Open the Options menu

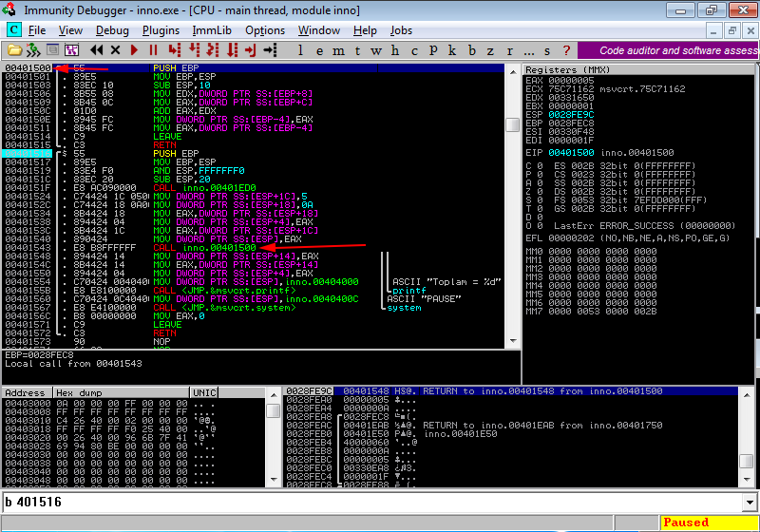point(265,30)
